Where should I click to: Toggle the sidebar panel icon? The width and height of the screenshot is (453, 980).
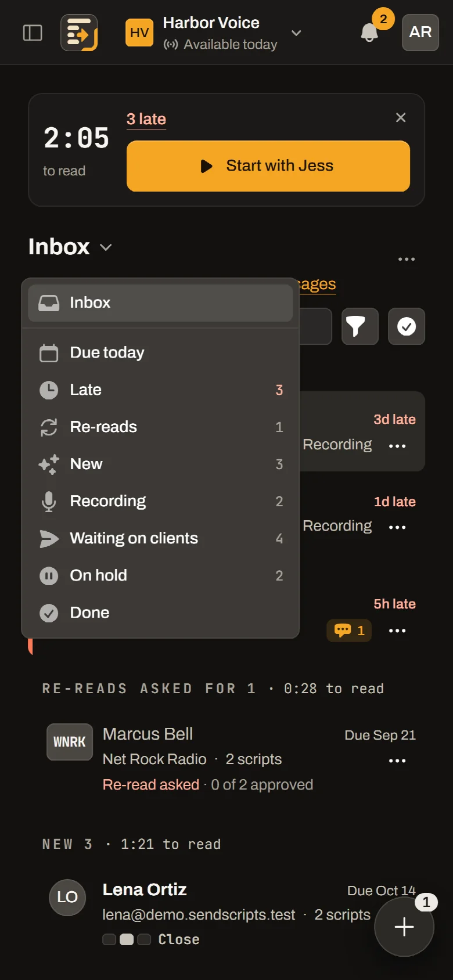click(x=33, y=33)
